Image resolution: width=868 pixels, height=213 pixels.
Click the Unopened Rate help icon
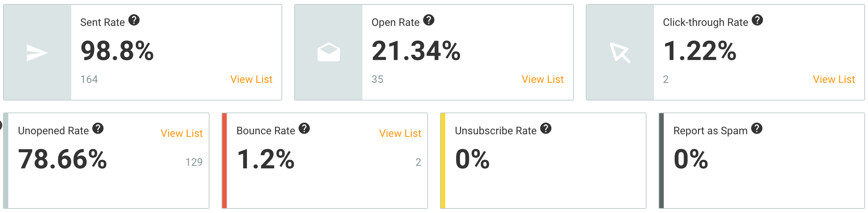pos(98,129)
